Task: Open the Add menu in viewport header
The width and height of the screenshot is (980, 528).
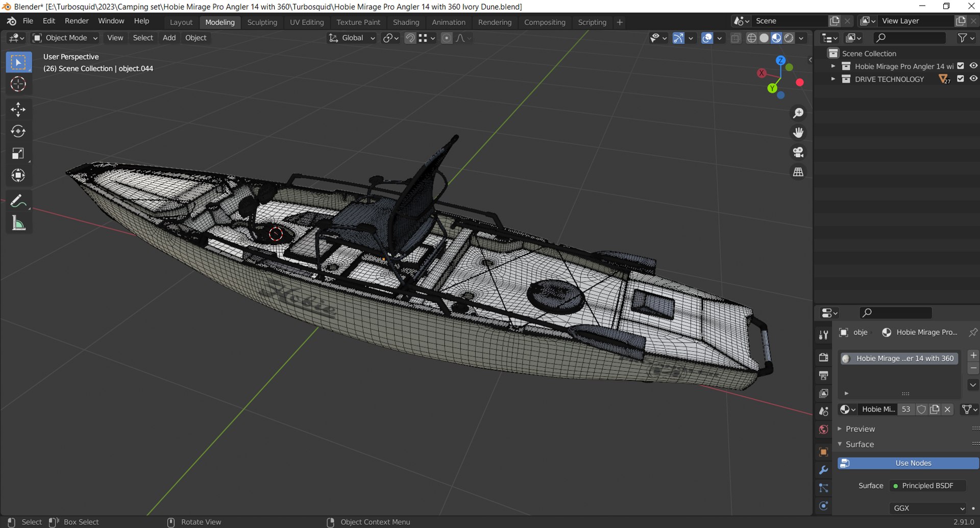Action: coord(169,38)
